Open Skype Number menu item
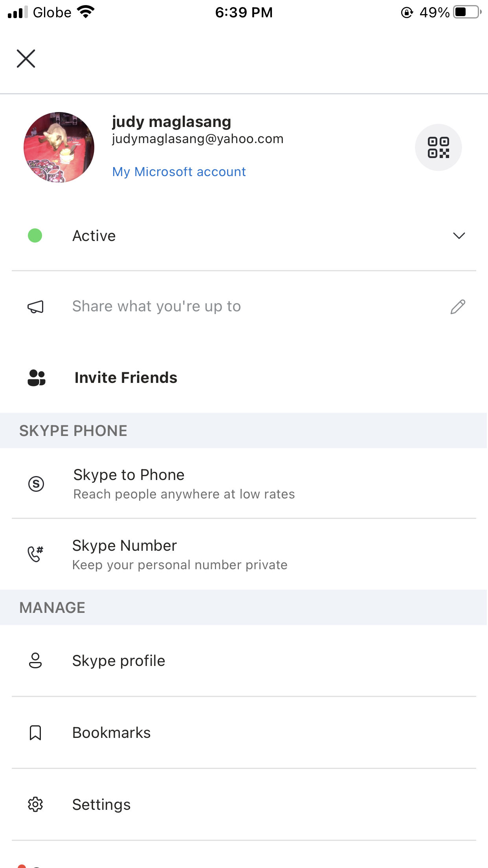 pyautogui.click(x=180, y=554)
